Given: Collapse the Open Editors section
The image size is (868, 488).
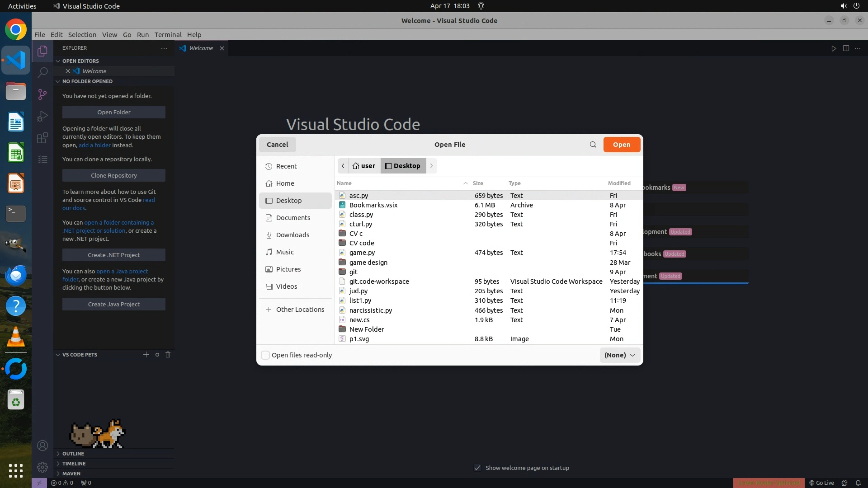Looking at the screenshot, I should point(80,61).
